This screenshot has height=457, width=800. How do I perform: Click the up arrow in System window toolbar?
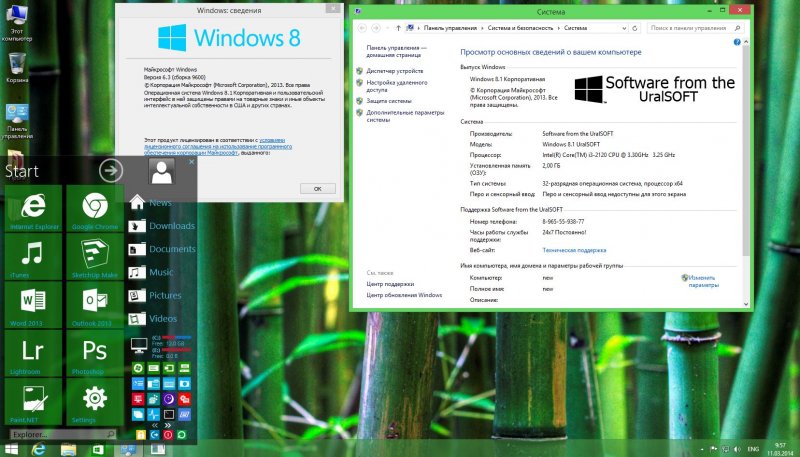(398, 28)
